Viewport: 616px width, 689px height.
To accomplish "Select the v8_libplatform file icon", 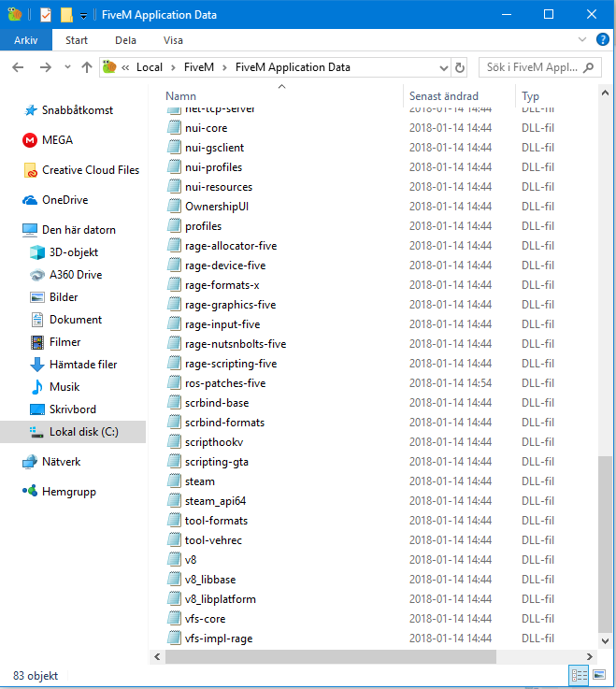I will point(174,598).
